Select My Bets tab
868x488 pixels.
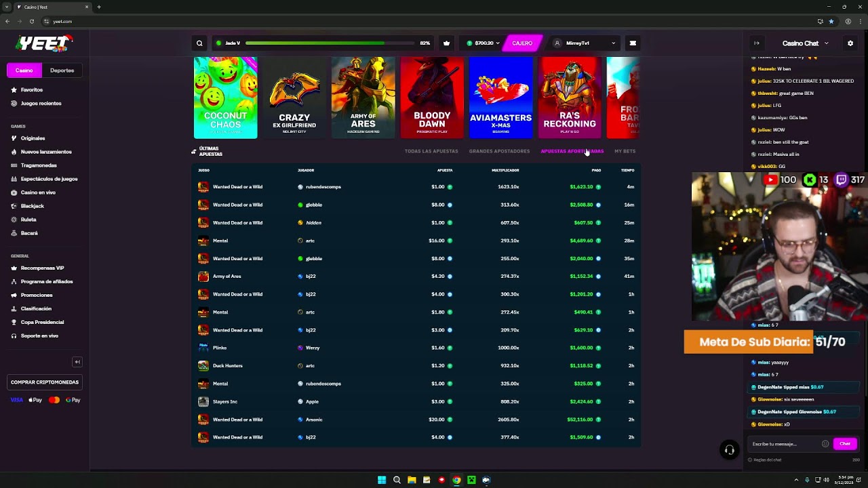click(625, 151)
